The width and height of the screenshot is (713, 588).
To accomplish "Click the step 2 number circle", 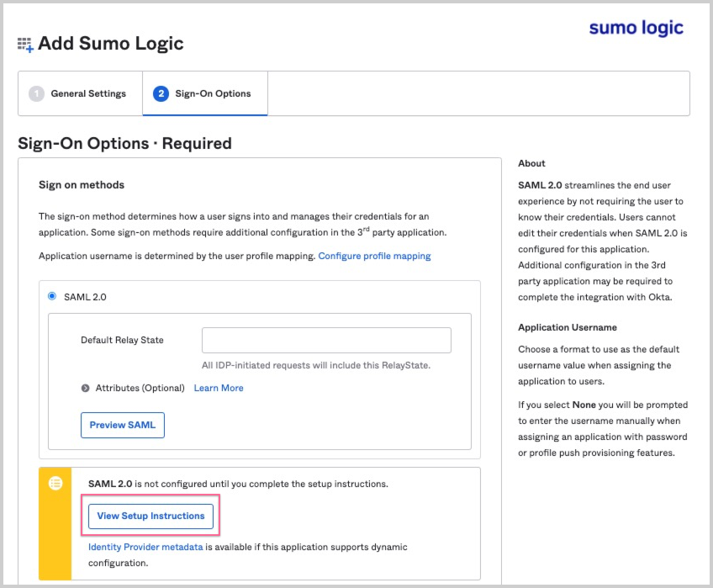I will (x=161, y=93).
